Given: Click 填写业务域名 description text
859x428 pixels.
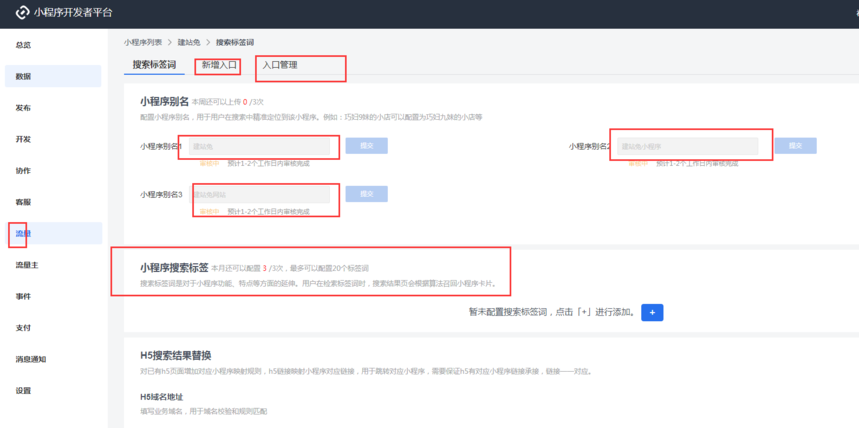Looking at the screenshot, I should pos(204,411).
